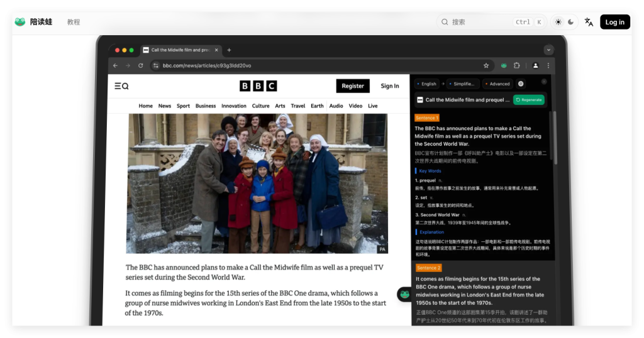The height and width of the screenshot is (338, 644).
Task: Click the BBC Sign In link
Action: 390,86
